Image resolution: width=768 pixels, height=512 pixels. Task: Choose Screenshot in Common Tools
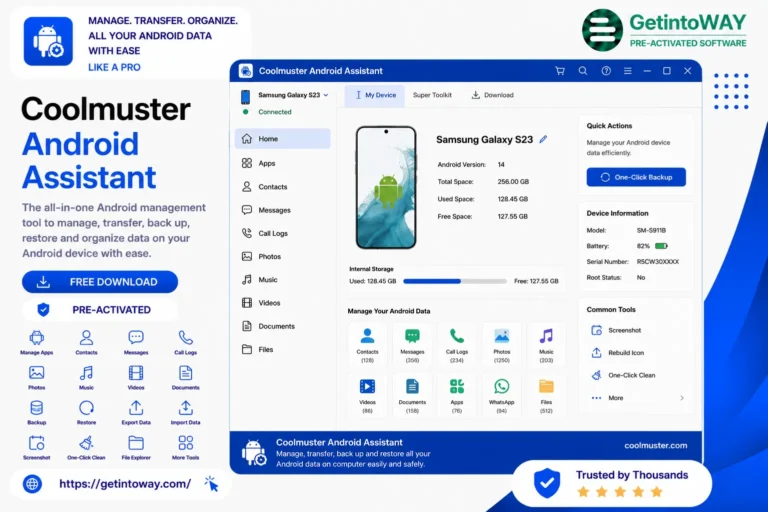[616, 330]
